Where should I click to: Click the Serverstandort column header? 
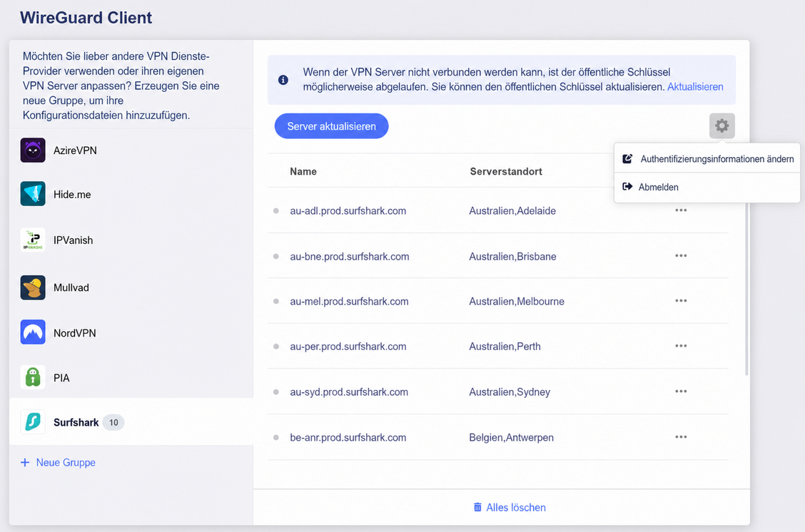[506, 171]
